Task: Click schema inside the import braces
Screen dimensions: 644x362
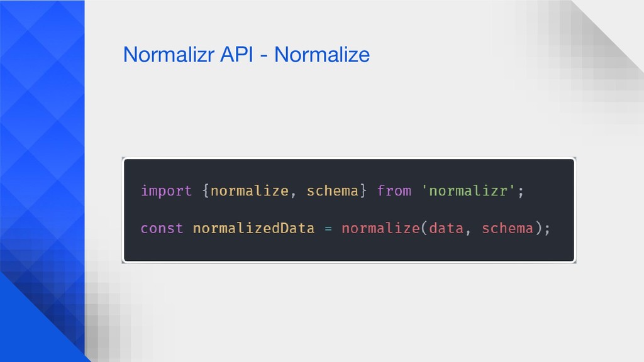Action: click(333, 191)
